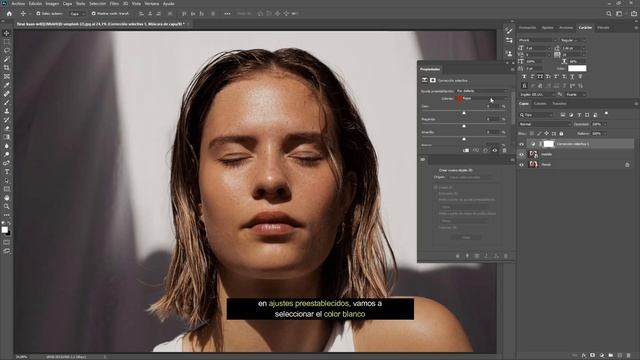
Task: Toggle lock transparent pixels in Capas
Action: (531, 133)
